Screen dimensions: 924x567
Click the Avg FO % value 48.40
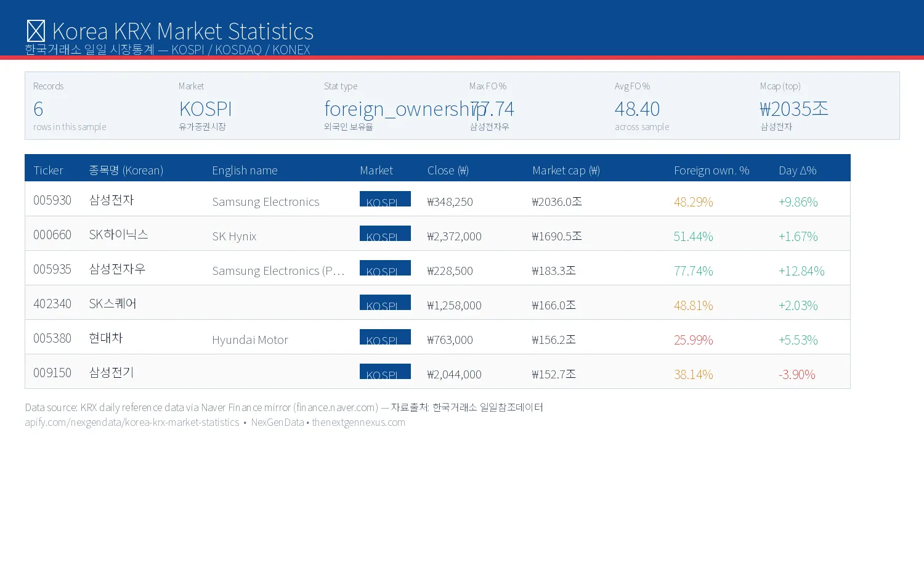click(638, 109)
